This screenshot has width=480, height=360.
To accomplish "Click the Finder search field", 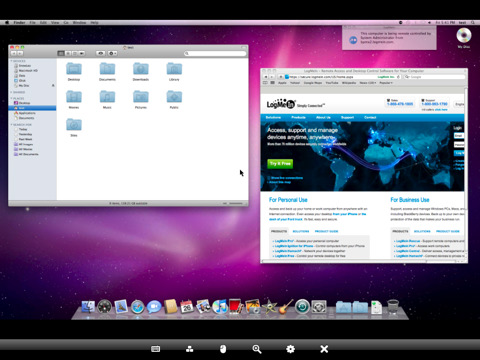I will [x=215, y=53].
